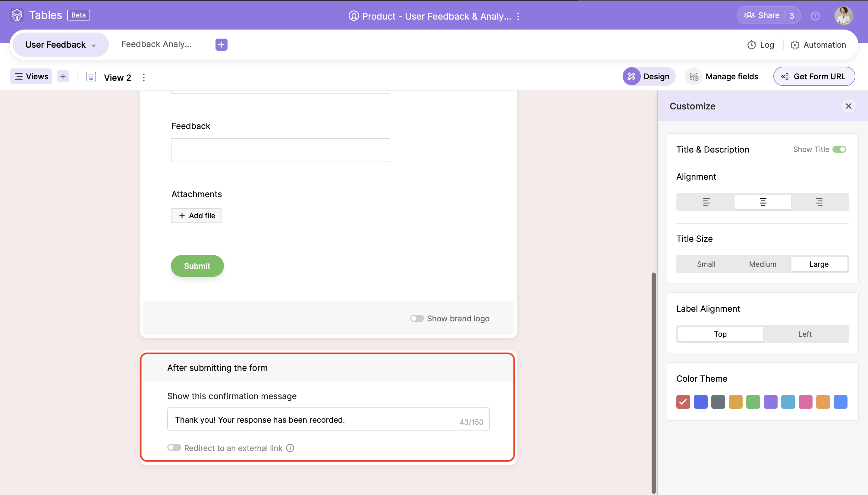
Task: Select left alignment icon
Action: click(706, 202)
